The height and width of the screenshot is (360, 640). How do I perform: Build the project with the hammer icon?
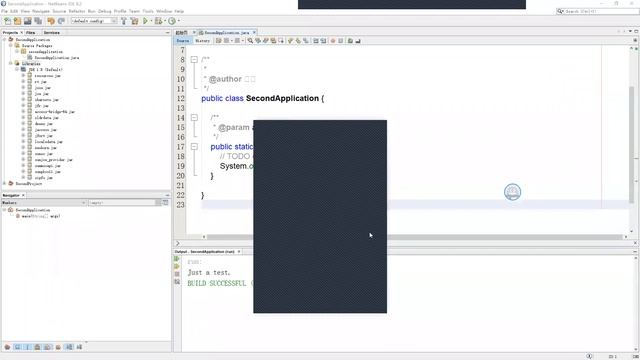[x=124, y=21]
